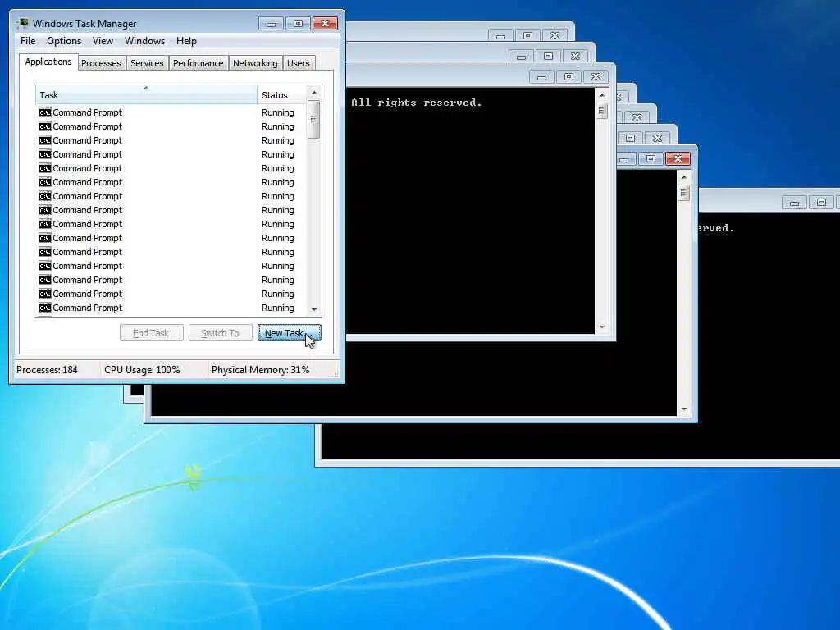Click the 'All rights reserved.' text in the console
The width and height of the screenshot is (840, 630).
click(x=416, y=103)
